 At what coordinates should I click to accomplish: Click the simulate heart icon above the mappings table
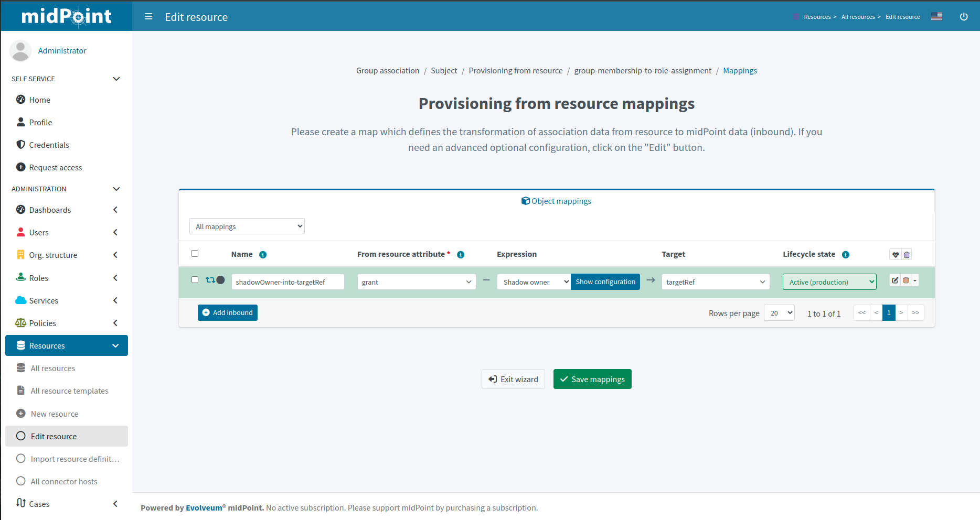[x=895, y=254]
